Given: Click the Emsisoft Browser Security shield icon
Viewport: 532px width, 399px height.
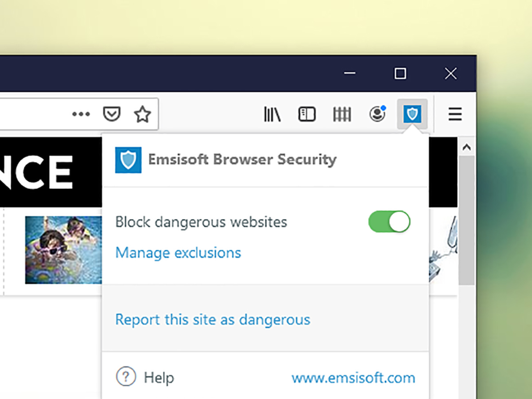Looking at the screenshot, I should [412, 114].
